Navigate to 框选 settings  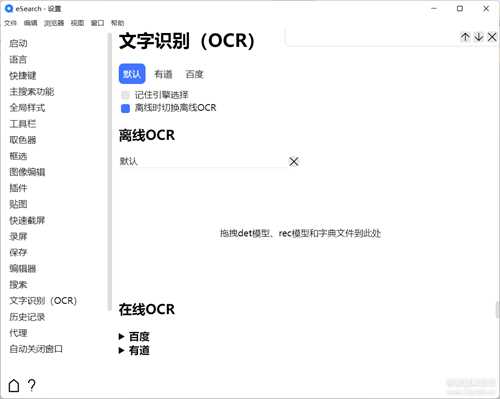coord(18,156)
